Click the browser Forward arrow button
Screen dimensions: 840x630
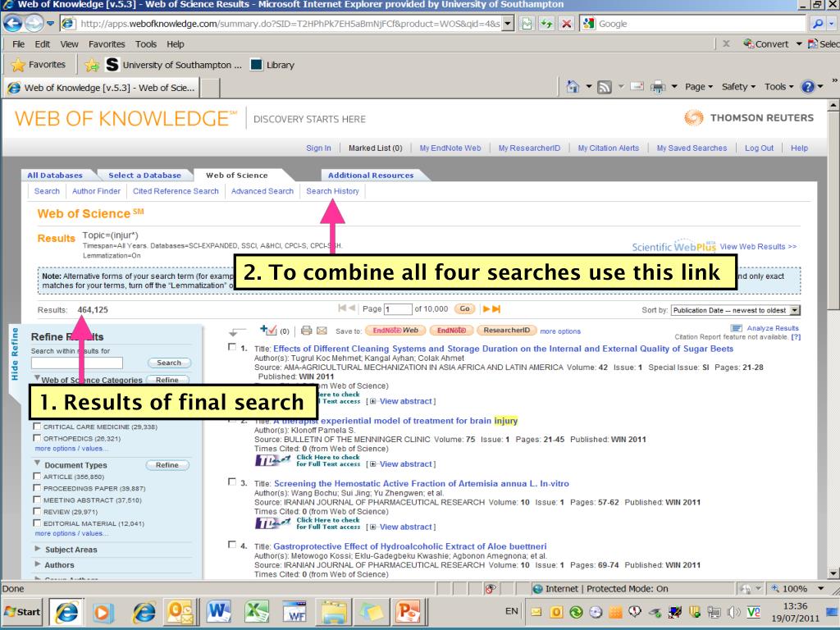pyautogui.click(x=34, y=23)
